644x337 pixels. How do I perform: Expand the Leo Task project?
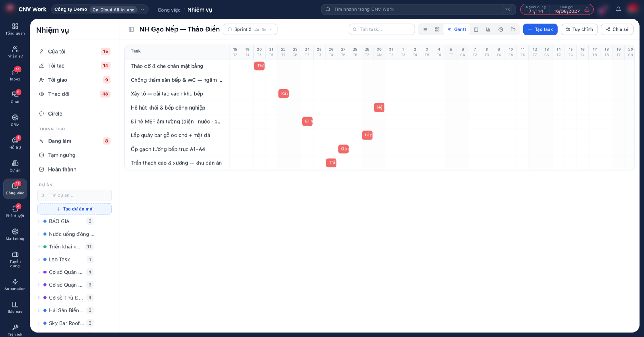pos(39,260)
